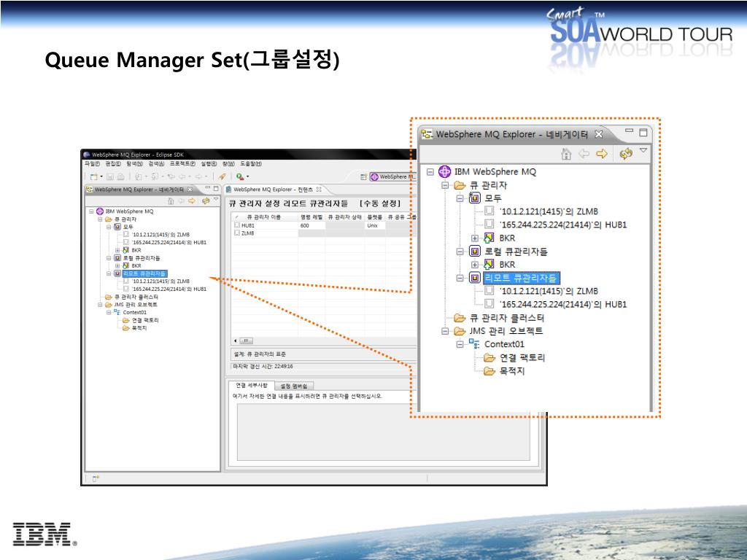The width and height of the screenshot is (747, 560).
Task: Click the ZLMB icon under 리모트 큐관리자들 in the enlarged navigator
Action: coord(489,290)
